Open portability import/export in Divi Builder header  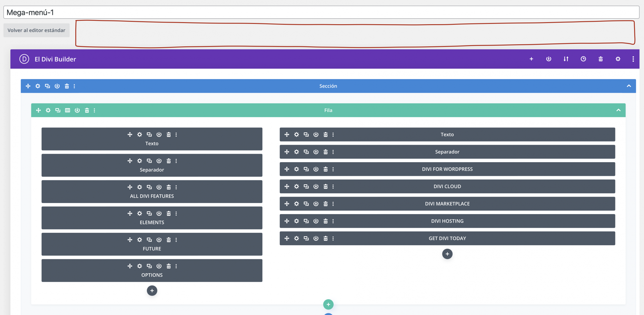point(566,59)
